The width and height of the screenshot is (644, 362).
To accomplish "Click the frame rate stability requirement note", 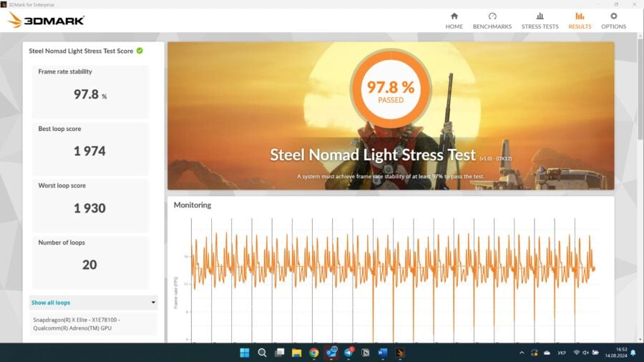I will coord(391,177).
